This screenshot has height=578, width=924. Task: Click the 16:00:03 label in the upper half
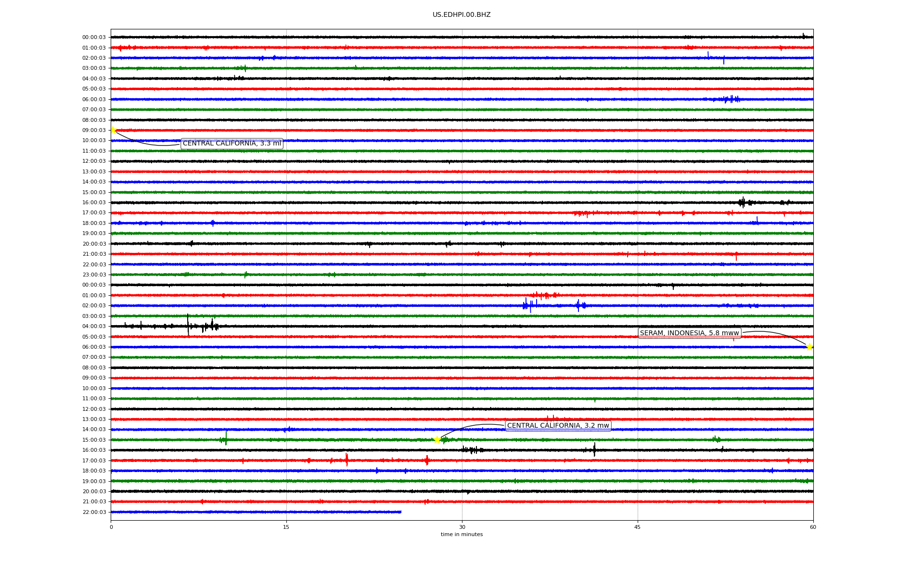point(94,202)
